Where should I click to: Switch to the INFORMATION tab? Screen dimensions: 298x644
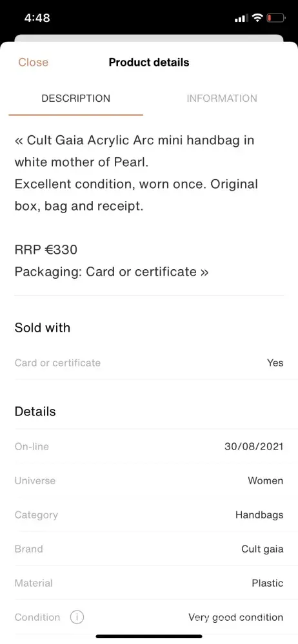[222, 99]
